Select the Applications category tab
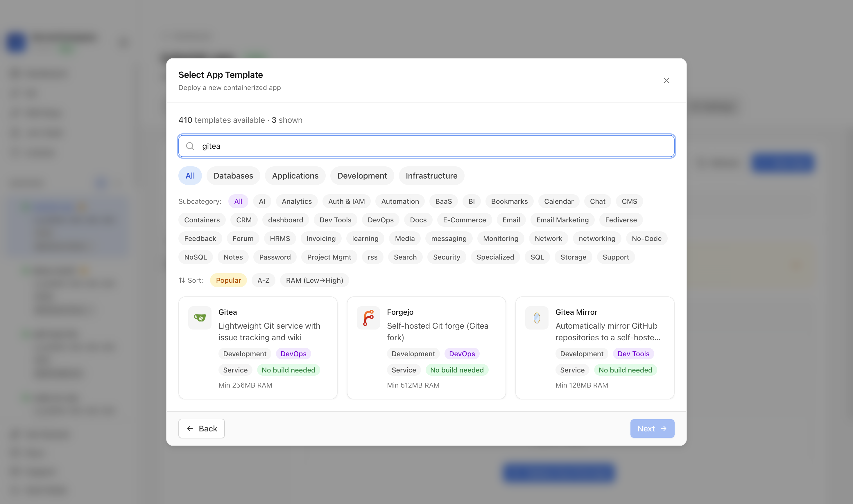The image size is (853, 504). tap(295, 176)
